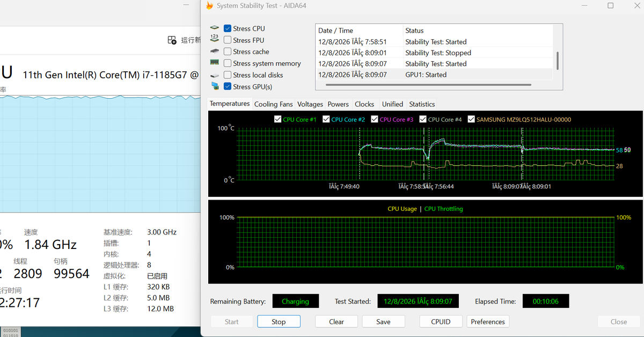The height and width of the screenshot is (337, 644).
Task: Click the 2809 threads value in Task Manager
Action: coord(28,274)
